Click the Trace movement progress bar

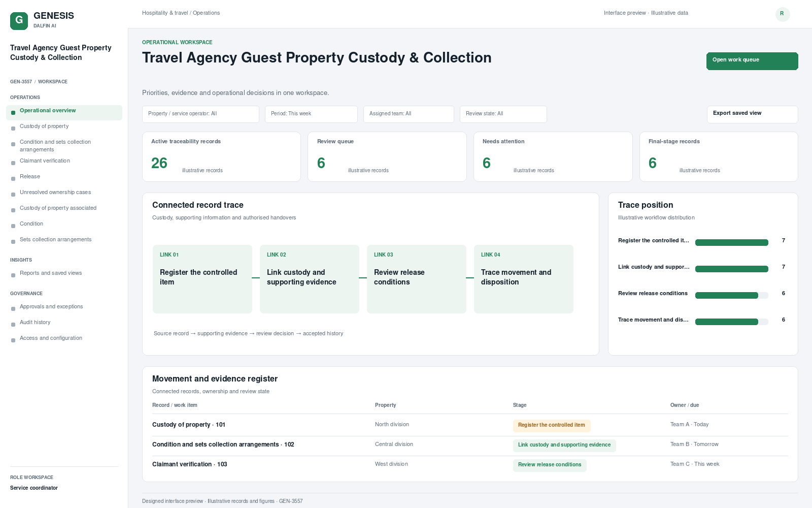(x=732, y=322)
